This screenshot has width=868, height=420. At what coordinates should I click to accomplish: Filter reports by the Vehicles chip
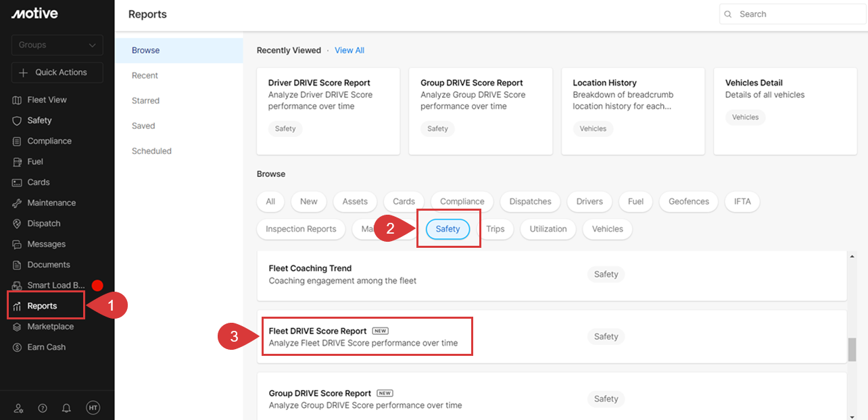tap(608, 229)
